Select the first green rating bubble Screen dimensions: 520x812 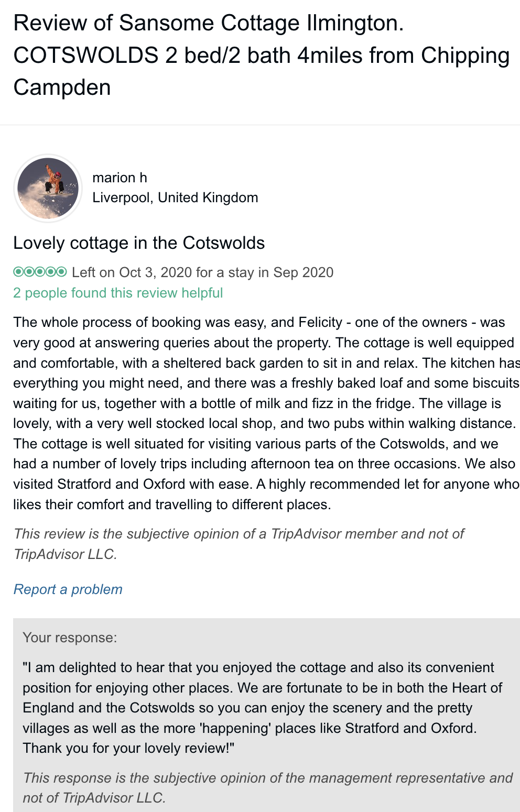point(18,272)
